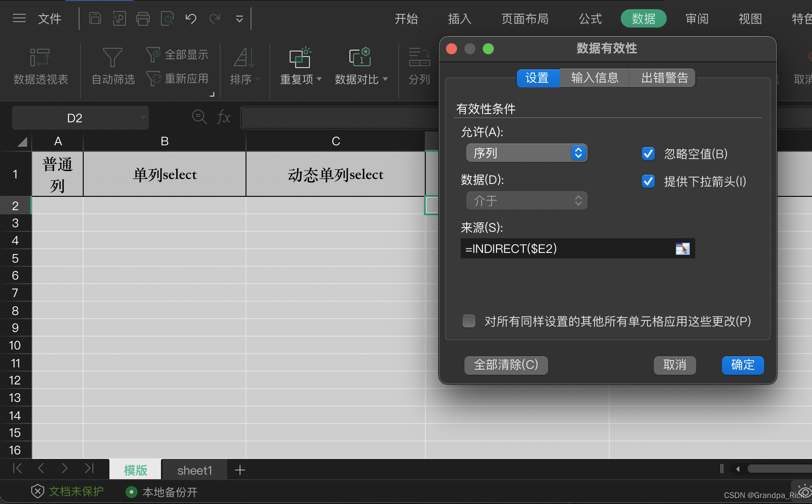Switch to the 出错警告 tab
The width and height of the screenshot is (812, 504).
point(662,78)
